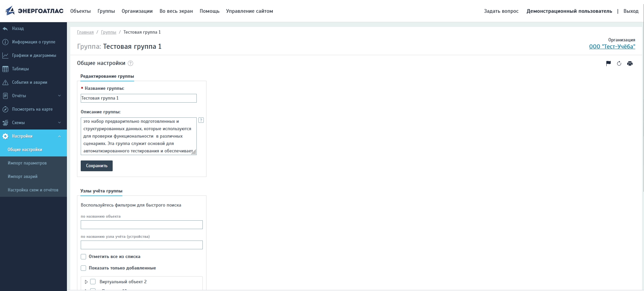Click Главная breadcrumb link

tap(85, 32)
